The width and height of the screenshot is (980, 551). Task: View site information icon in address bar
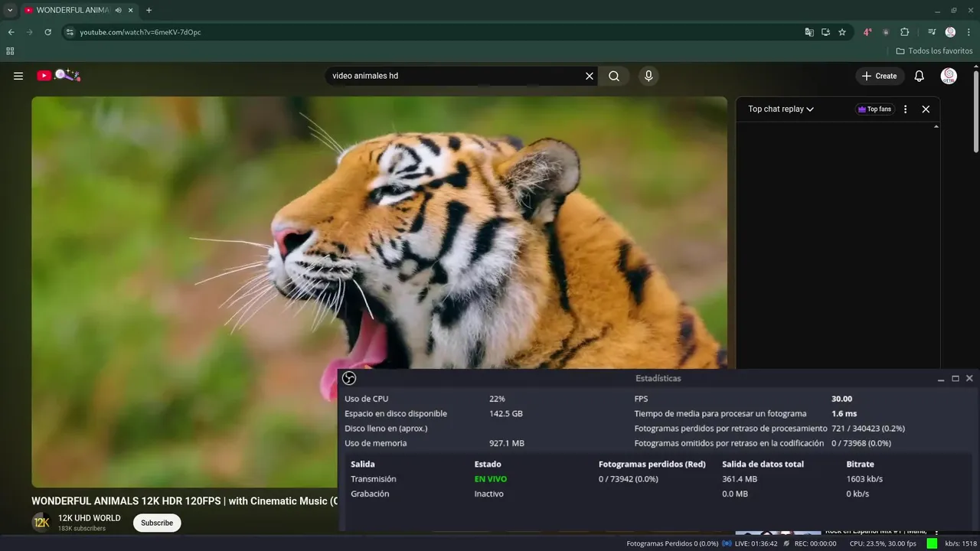(70, 32)
